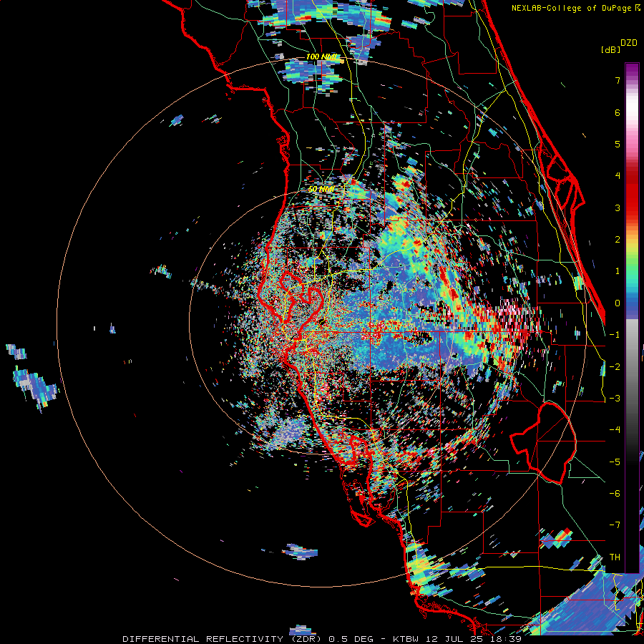Click the '-1' tick label on colorbar

click(x=615, y=335)
